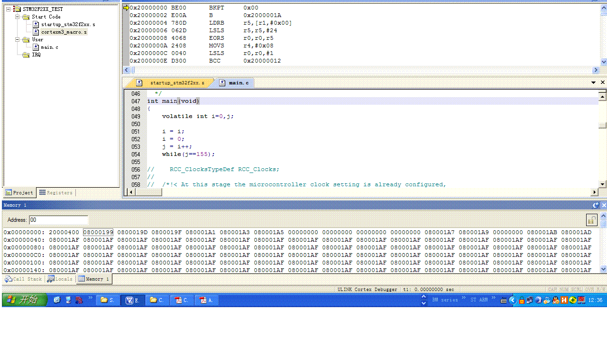Click Memory 1 scroll up arrow
The image size is (607, 364).
pyautogui.click(x=603, y=217)
